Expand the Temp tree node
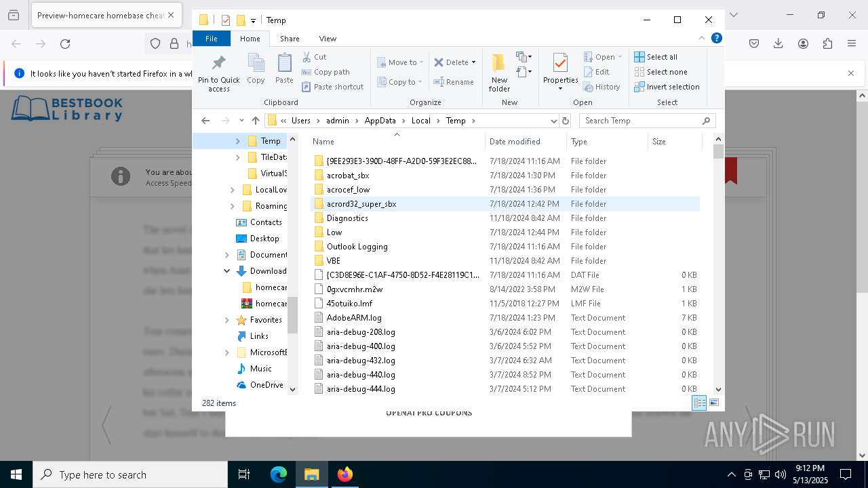Screen dimensions: 868x488 point(237,141)
